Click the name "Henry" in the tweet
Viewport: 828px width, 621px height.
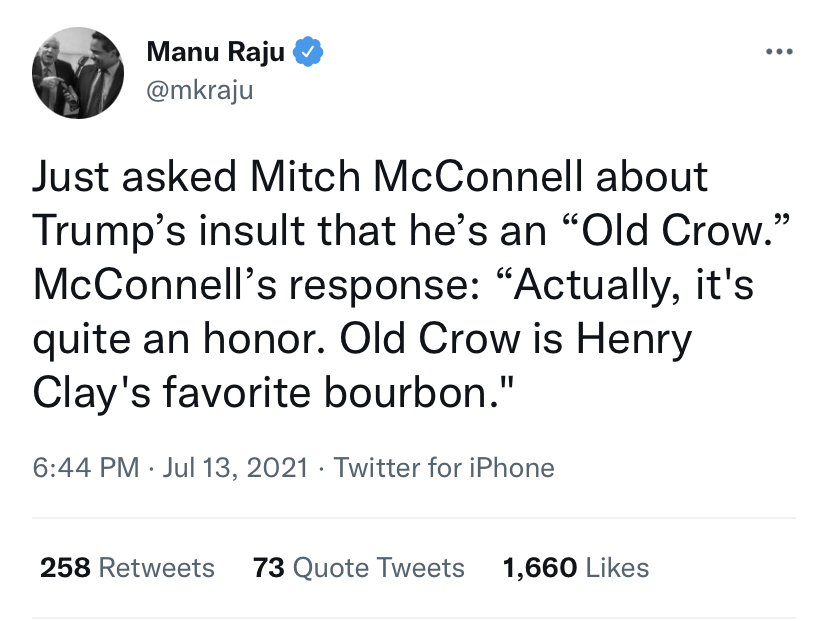tap(634, 339)
